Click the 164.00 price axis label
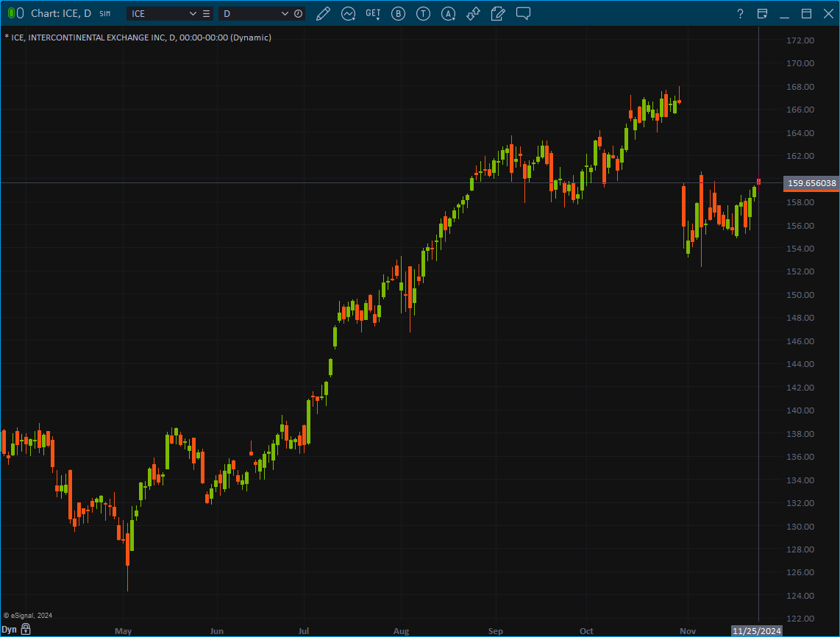Viewport: 840px width, 637px height. [800, 133]
